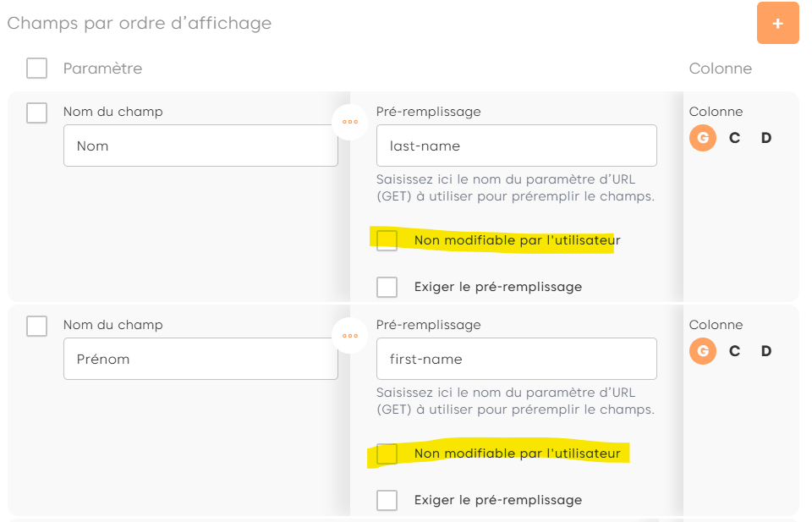Click the field name input containing 'Prénom'
Screen dimensions: 812x522
pyautogui.click(x=200, y=360)
